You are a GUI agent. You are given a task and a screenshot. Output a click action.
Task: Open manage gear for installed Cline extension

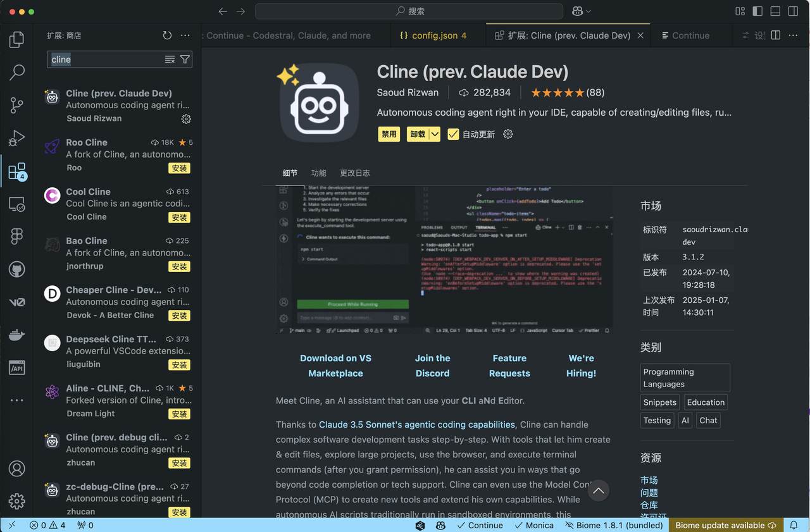point(186,119)
